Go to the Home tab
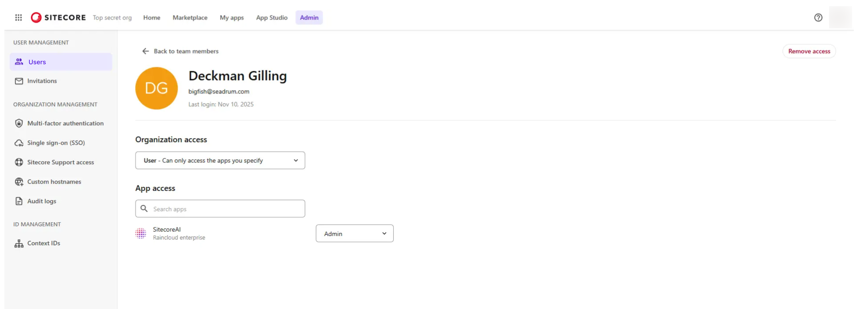 152,17
